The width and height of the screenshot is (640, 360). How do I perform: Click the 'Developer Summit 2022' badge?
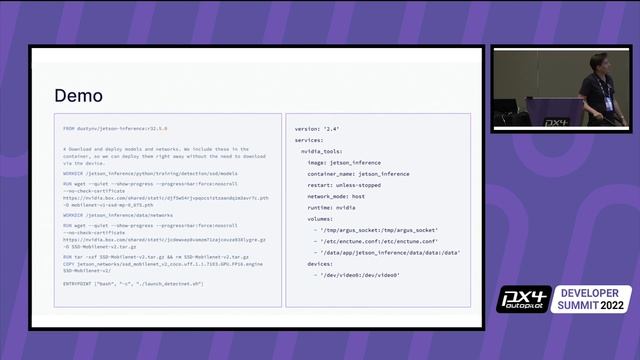pyautogui.click(x=591, y=299)
